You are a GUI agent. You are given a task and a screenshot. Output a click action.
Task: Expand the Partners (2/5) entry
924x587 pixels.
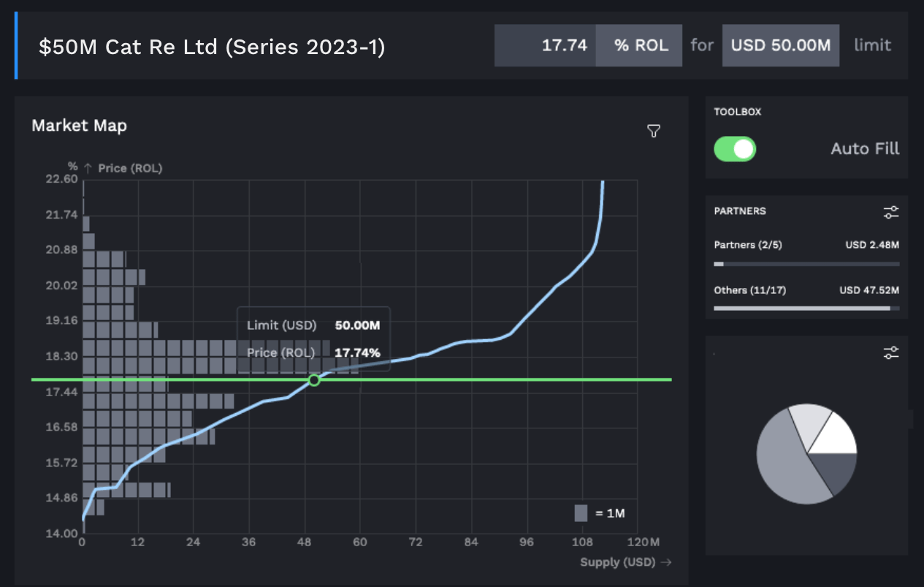[x=749, y=245]
